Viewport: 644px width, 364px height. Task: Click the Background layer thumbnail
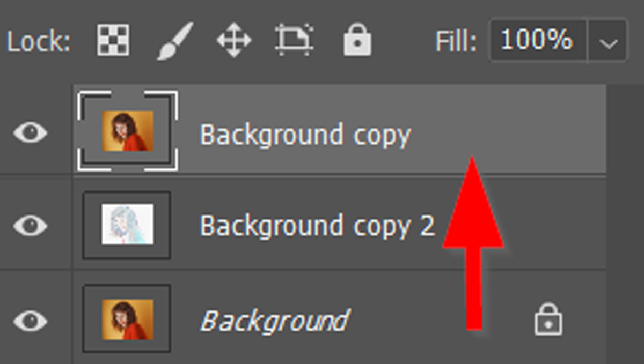click(128, 320)
